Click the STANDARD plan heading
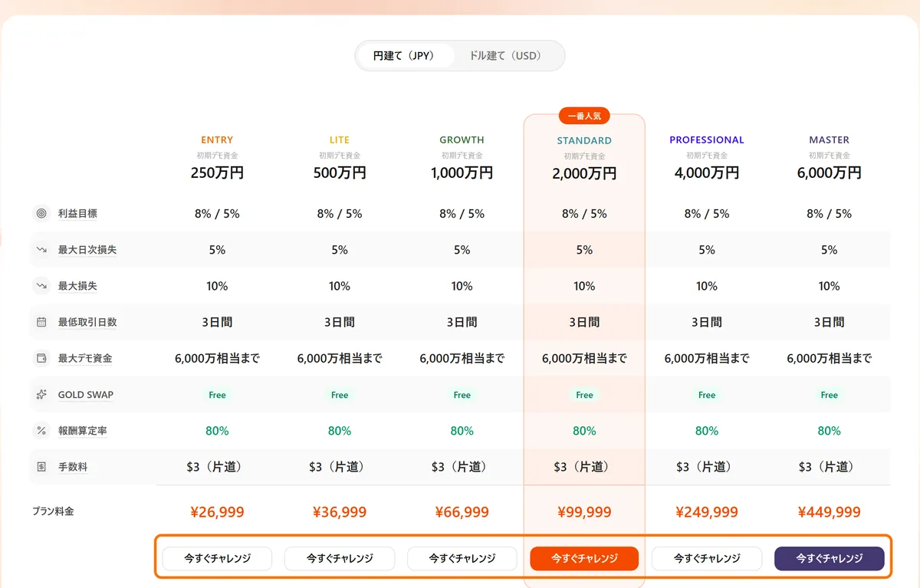 coord(584,141)
